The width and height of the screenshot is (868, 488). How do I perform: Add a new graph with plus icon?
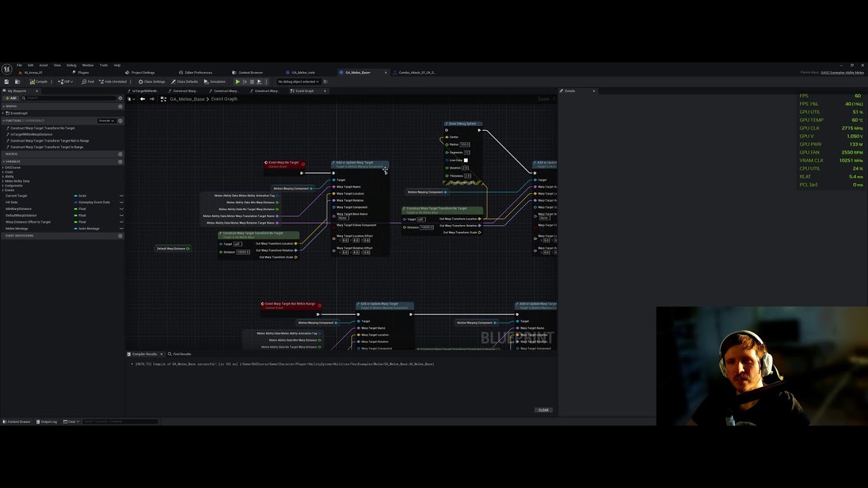pyautogui.click(x=120, y=106)
